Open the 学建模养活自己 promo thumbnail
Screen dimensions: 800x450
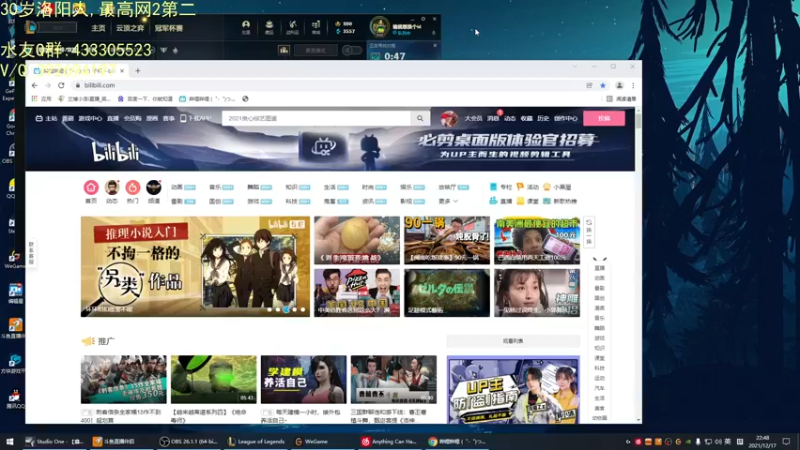coord(304,380)
